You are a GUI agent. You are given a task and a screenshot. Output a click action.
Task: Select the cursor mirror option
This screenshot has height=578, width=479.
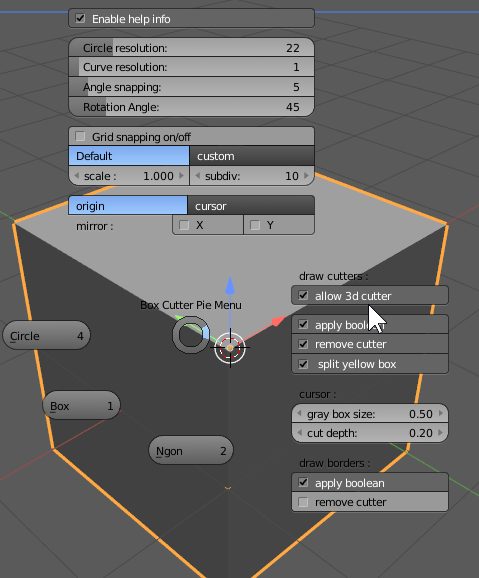pyautogui.click(x=251, y=206)
